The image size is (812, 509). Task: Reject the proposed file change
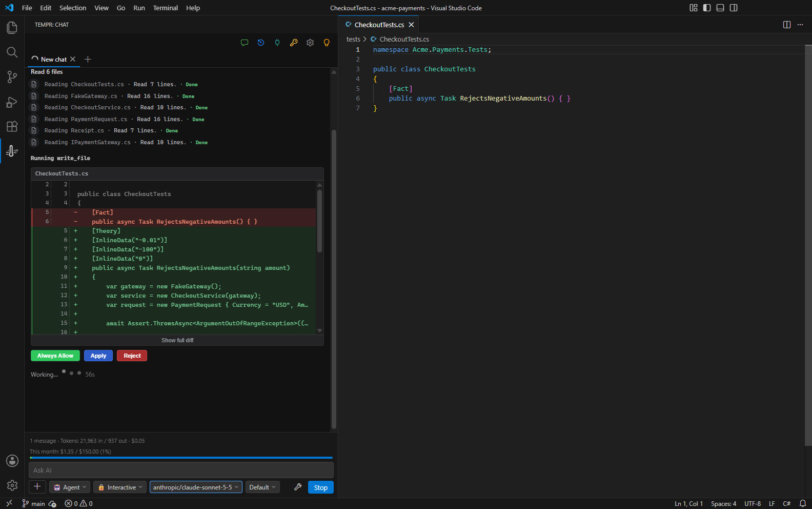(132, 356)
